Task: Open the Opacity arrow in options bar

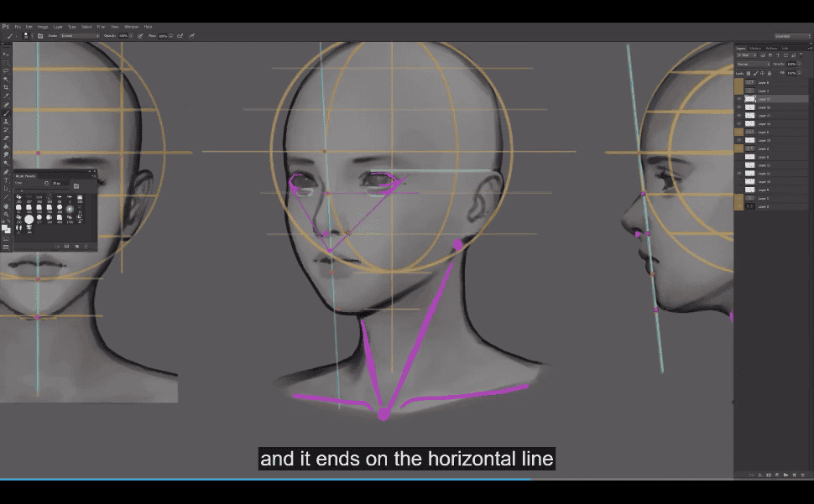Action: coord(132,36)
